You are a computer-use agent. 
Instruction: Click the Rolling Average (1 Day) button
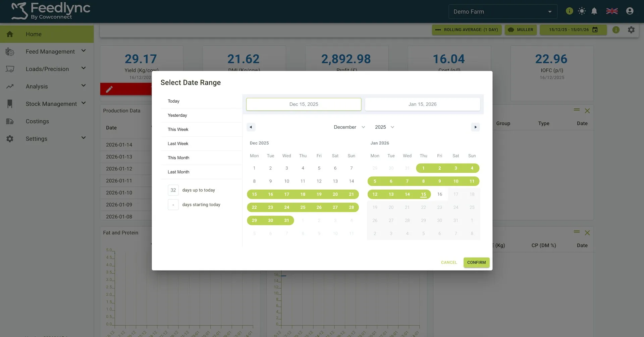(467, 30)
